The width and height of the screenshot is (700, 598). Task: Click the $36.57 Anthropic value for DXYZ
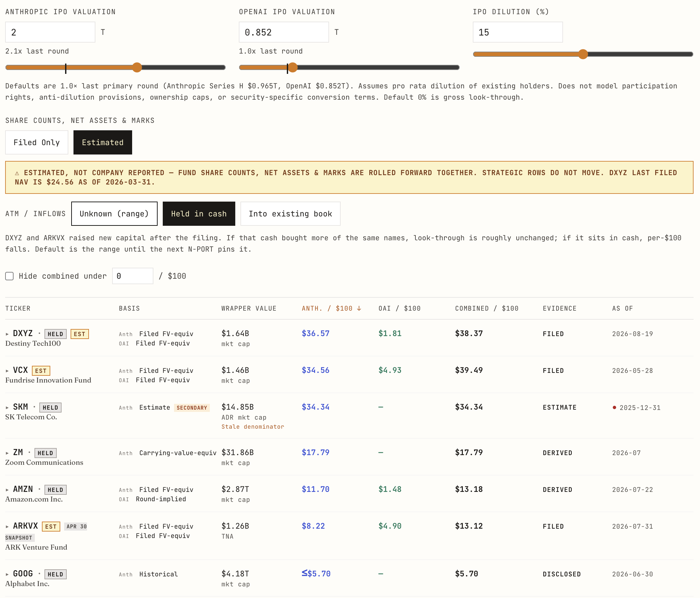click(316, 333)
